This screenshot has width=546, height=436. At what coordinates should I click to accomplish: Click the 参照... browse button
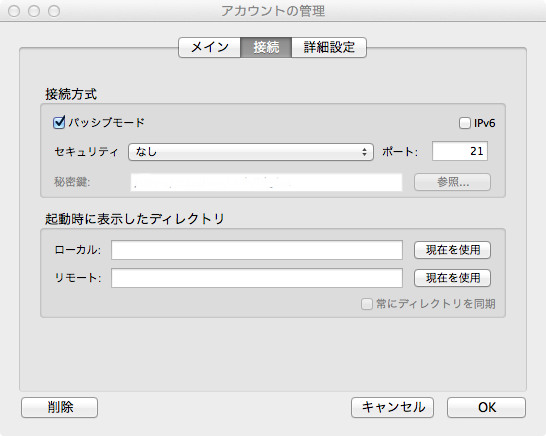452,182
